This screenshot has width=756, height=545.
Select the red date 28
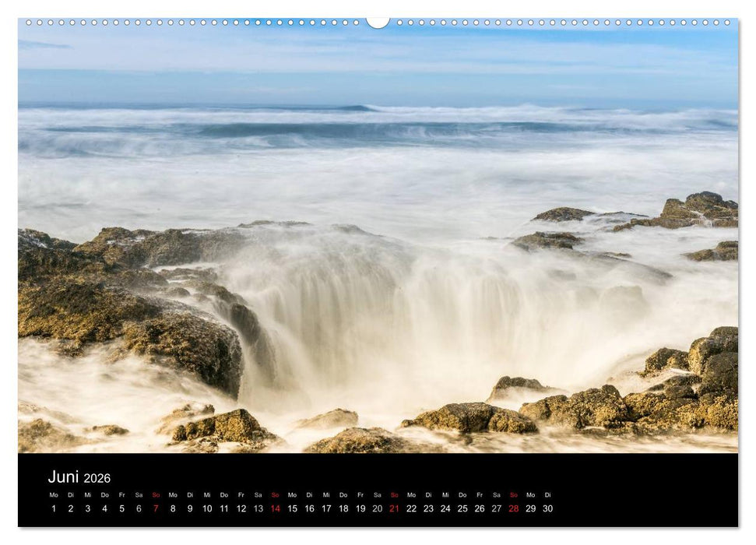click(514, 508)
